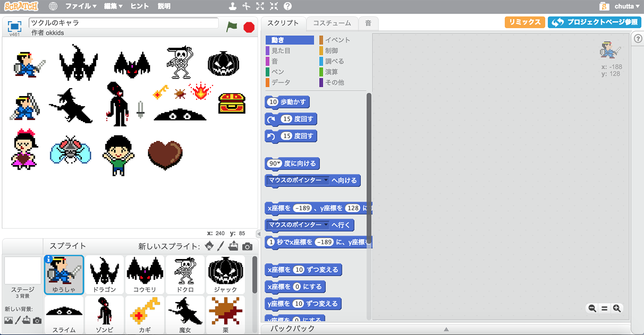644x335 pixels.
Task: Open the ファイル menu
Action: click(x=81, y=6)
